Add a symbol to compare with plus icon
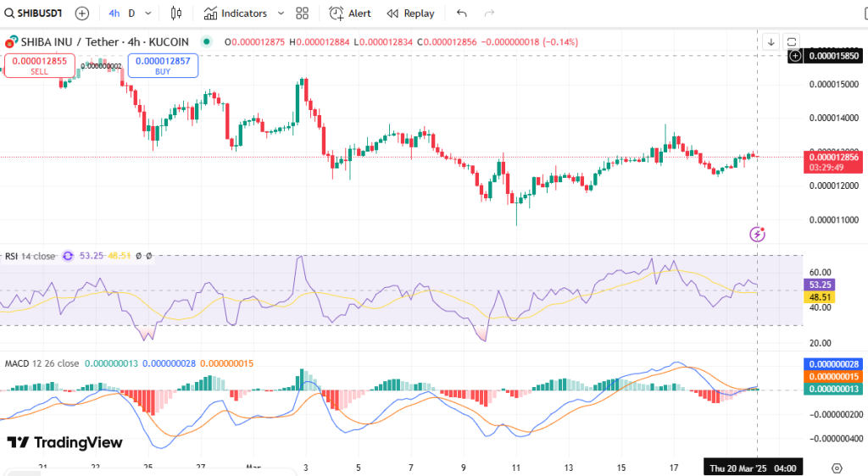 tap(82, 14)
